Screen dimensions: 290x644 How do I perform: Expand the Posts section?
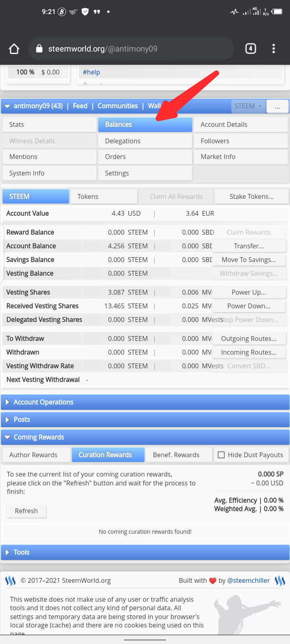point(145,419)
